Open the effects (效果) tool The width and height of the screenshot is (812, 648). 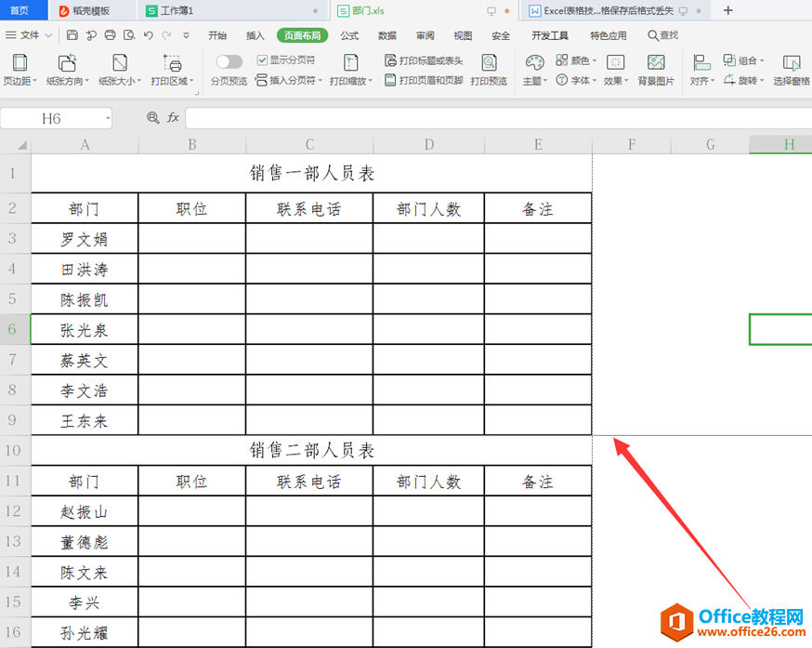(616, 69)
